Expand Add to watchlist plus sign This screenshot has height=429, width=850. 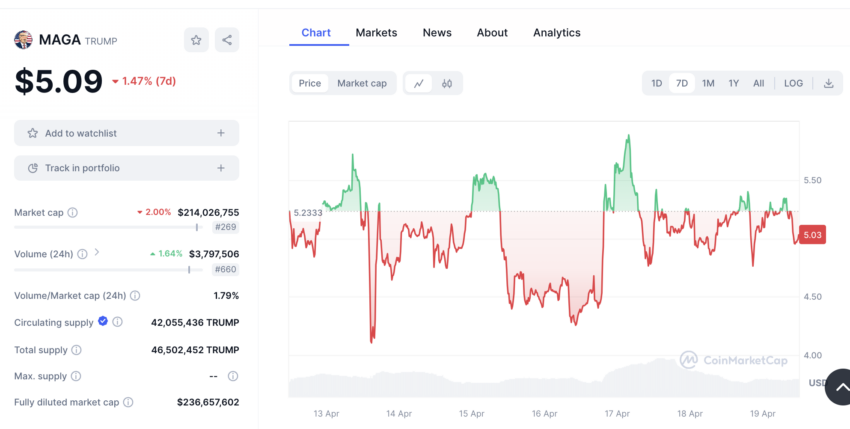[x=221, y=133]
